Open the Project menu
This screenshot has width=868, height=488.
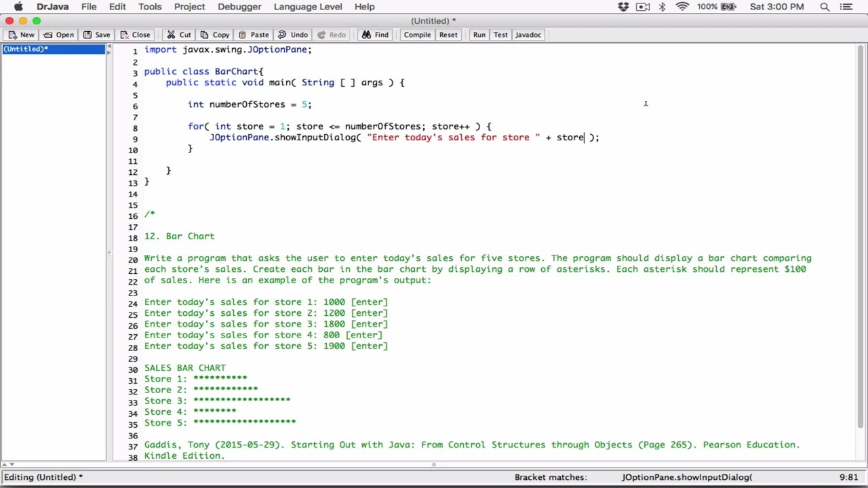pyautogui.click(x=189, y=7)
